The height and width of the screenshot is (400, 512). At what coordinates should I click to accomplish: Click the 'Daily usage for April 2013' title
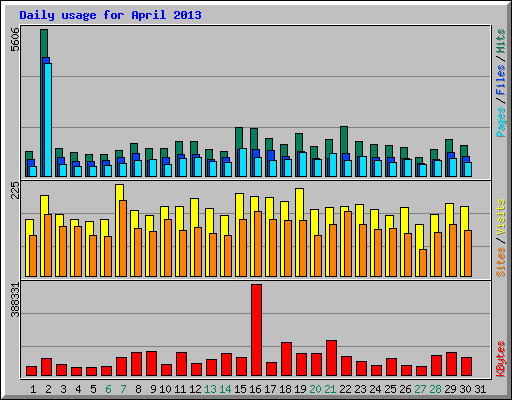[x=110, y=16]
